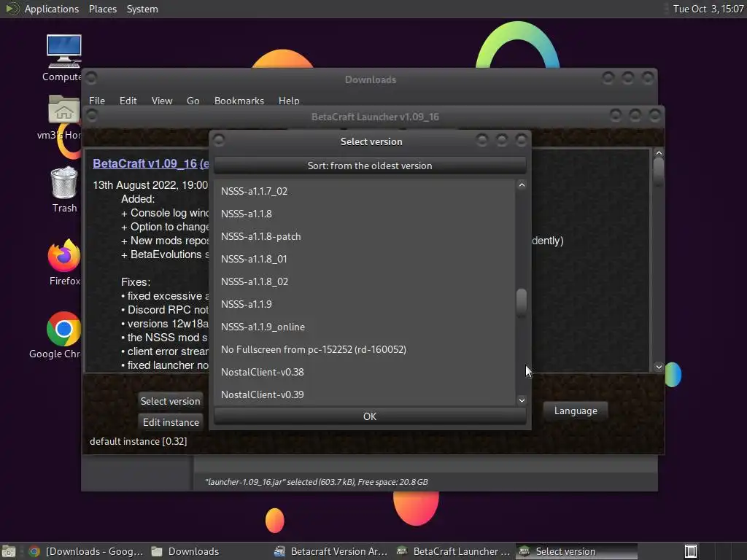Click the workspace switcher icon in bottom panel
The height and width of the screenshot is (560, 747).
pyautogui.click(x=690, y=551)
